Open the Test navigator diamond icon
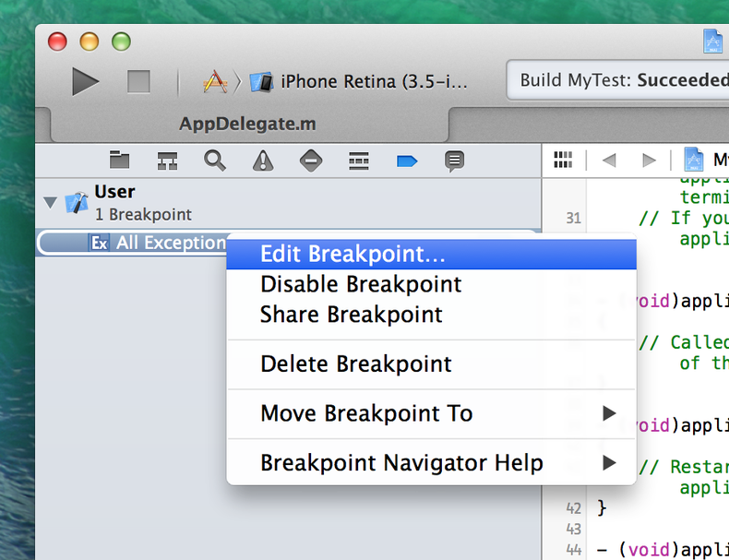Screen dimensions: 729x560 [311, 161]
